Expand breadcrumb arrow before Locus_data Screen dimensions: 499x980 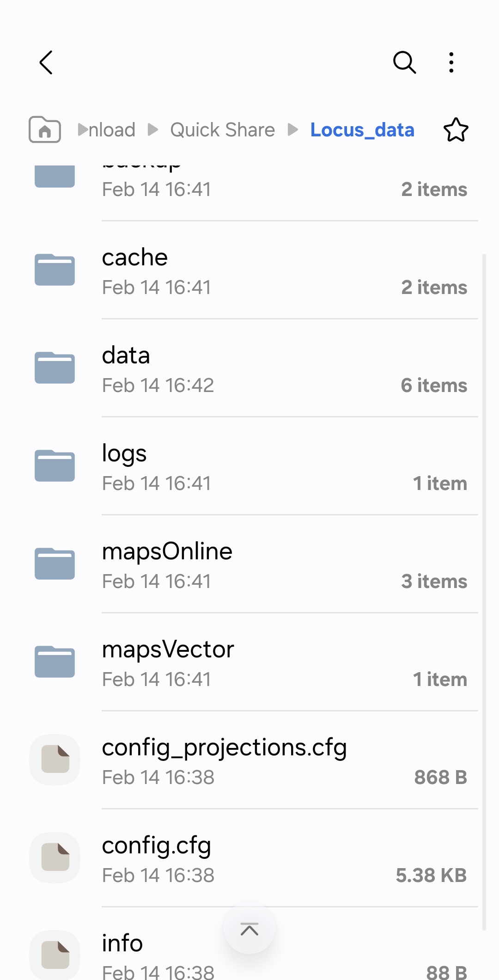pos(293,130)
